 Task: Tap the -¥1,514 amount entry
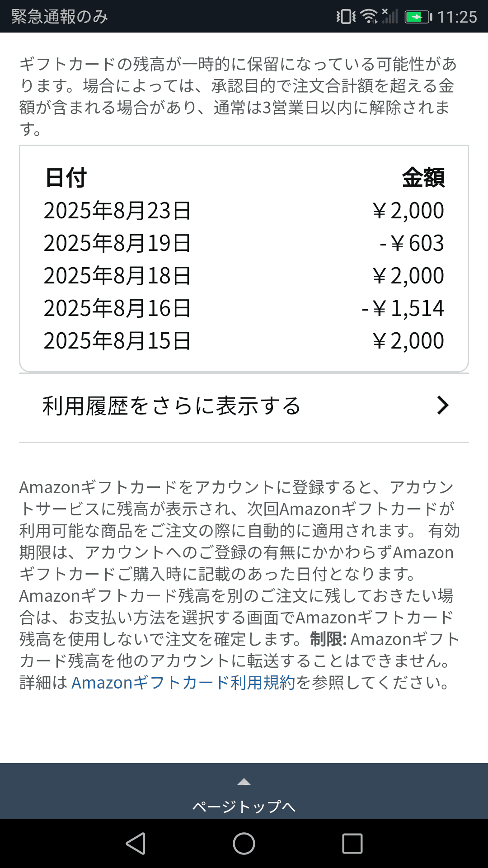tap(403, 308)
